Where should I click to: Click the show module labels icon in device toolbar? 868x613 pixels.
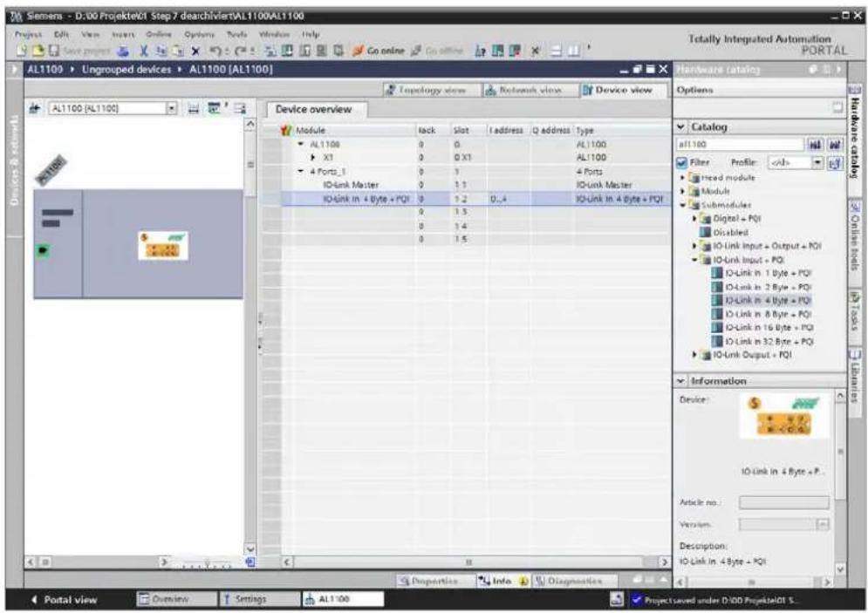[193, 108]
